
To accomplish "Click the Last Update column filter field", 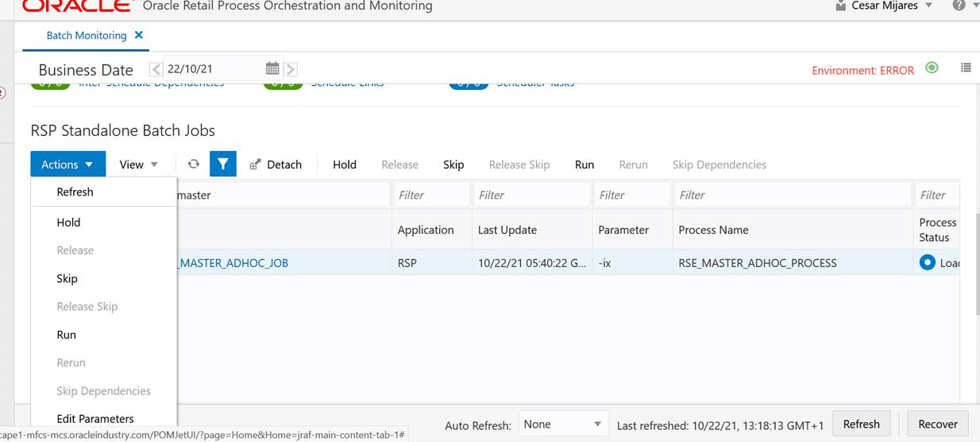I will click(531, 195).
